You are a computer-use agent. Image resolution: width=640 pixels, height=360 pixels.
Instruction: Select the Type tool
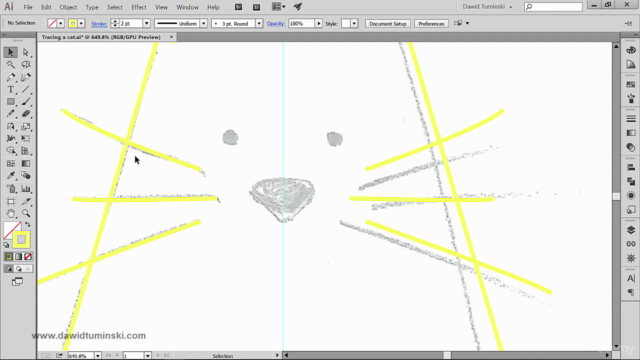click(x=11, y=89)
